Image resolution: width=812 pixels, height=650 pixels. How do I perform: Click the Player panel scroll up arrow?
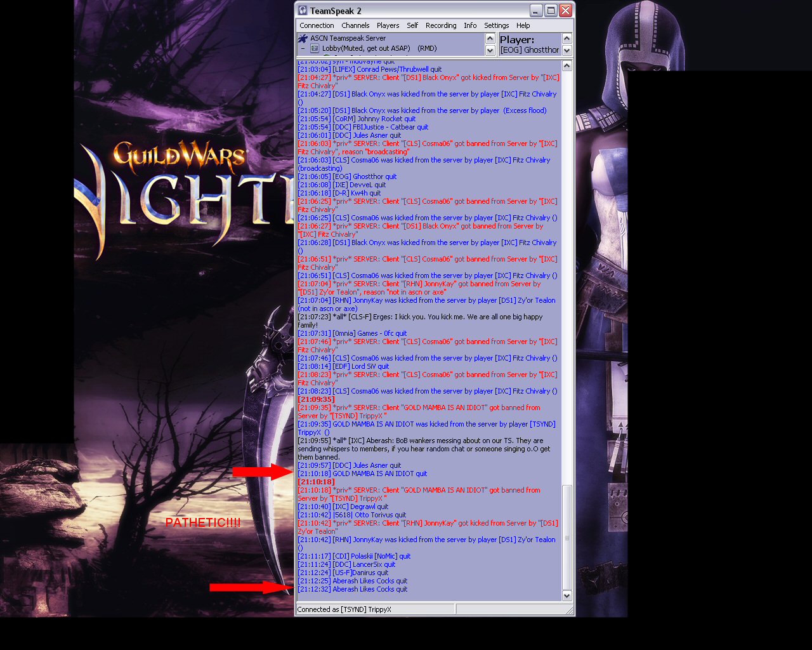tap(567, 38)
